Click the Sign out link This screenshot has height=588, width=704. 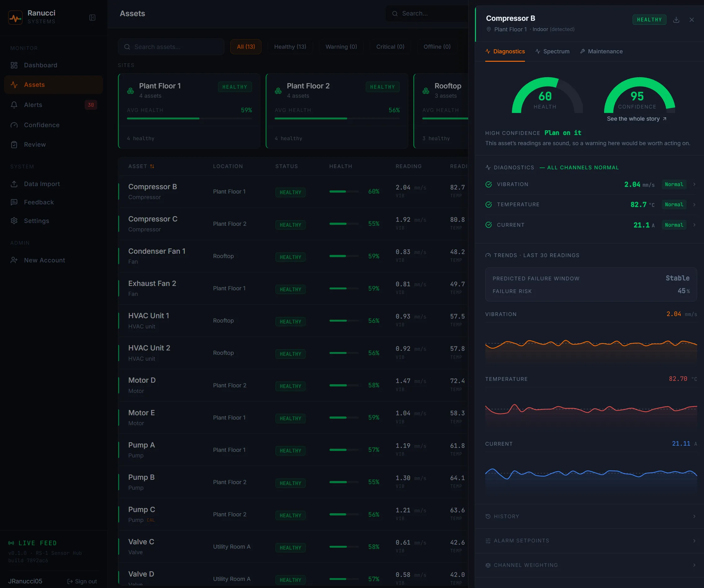[82, 581]
